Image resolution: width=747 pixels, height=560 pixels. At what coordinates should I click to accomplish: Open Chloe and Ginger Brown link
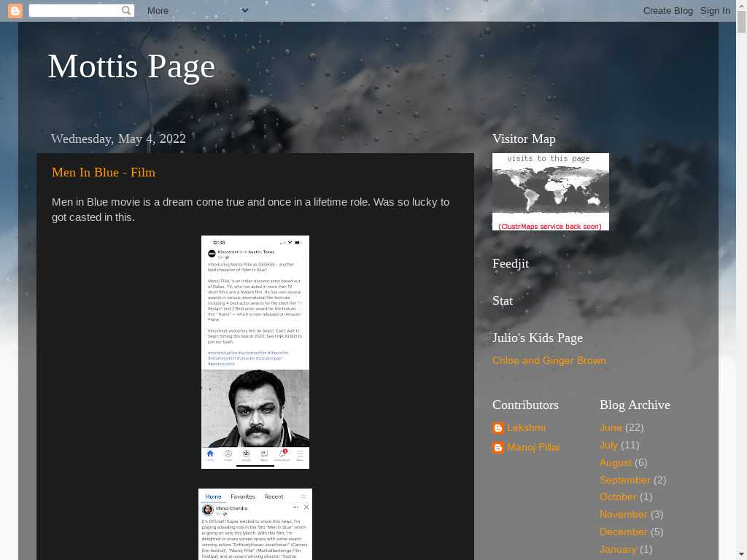point(549,360)
